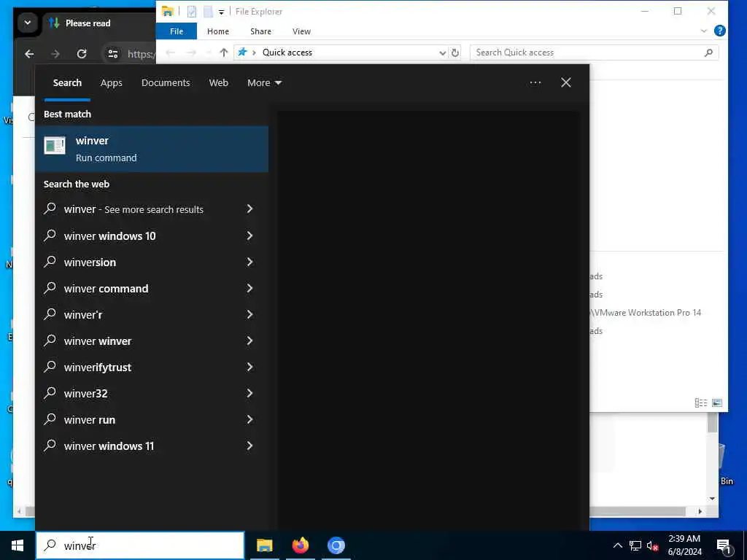
Task: Switch File Explorer to details view
Action: (x=701, y=402)
